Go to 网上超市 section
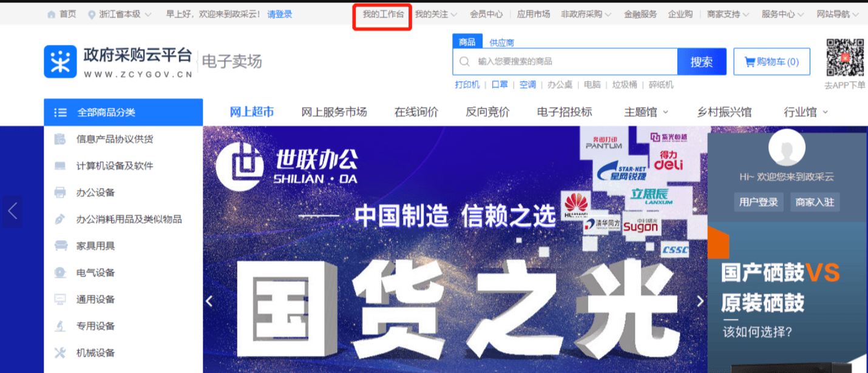This screenshot has width=868, height=373. point(252,112)
